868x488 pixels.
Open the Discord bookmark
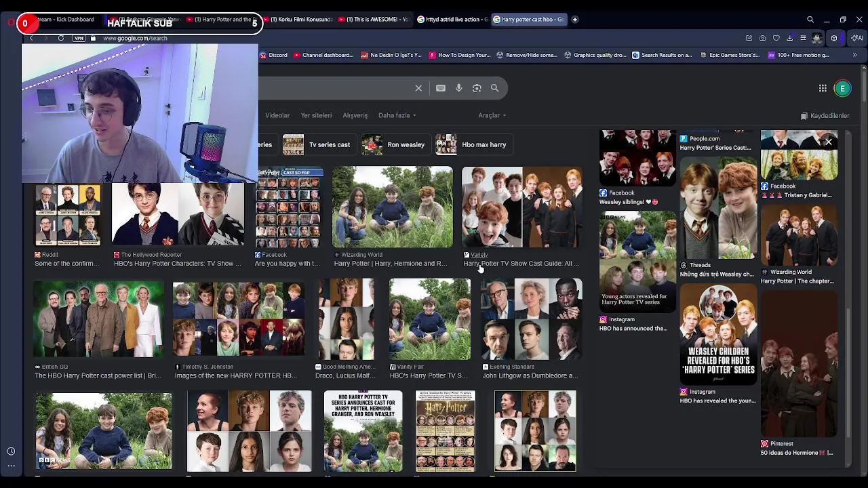(x=274, y=55)
